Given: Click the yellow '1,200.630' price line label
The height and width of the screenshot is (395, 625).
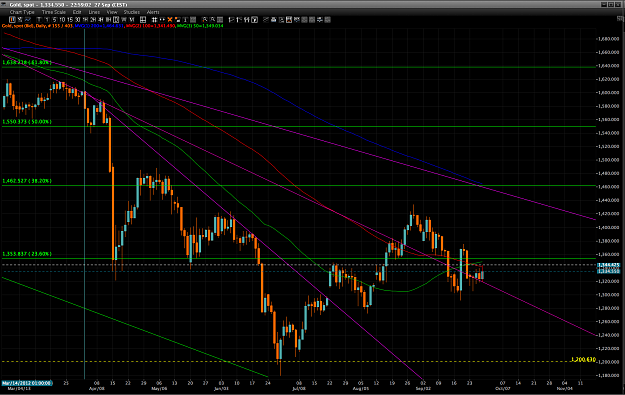Looking at the screenshot, I should pyautogui.click(x=583, y=359).
